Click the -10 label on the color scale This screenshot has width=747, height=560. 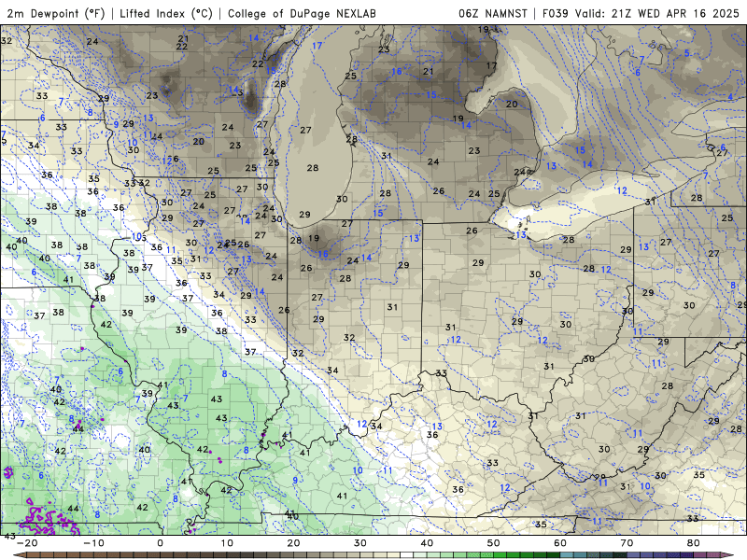pos(93,543)
